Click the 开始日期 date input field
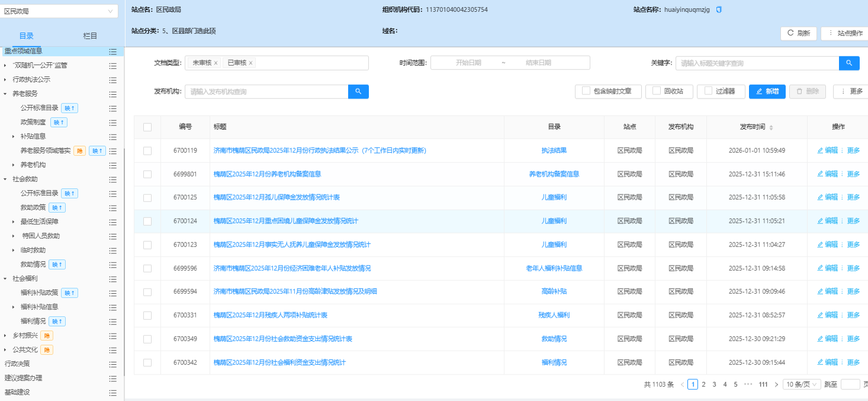868x401 pixels. pos(468,63)
